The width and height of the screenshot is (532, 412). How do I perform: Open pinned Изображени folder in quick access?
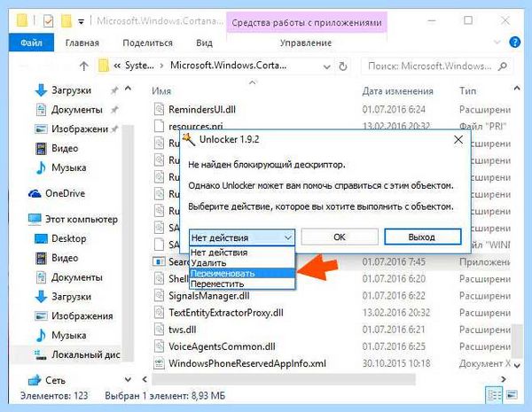pyautogui.click(x=80, y=128)
